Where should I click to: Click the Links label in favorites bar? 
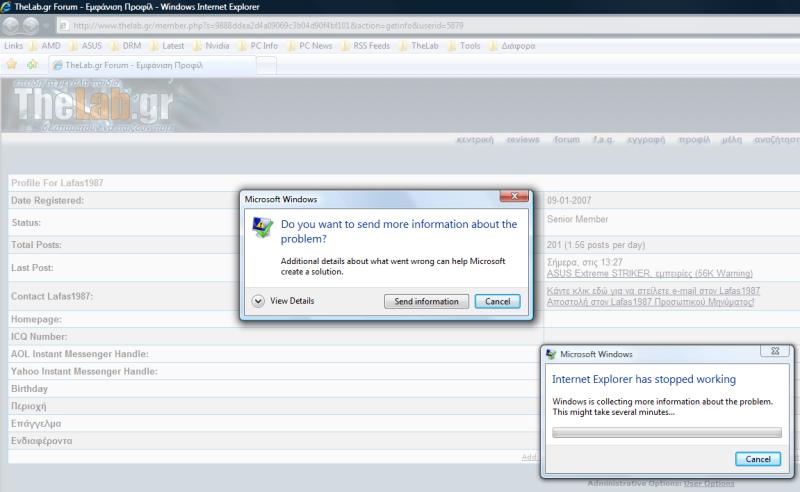point(13,46)
